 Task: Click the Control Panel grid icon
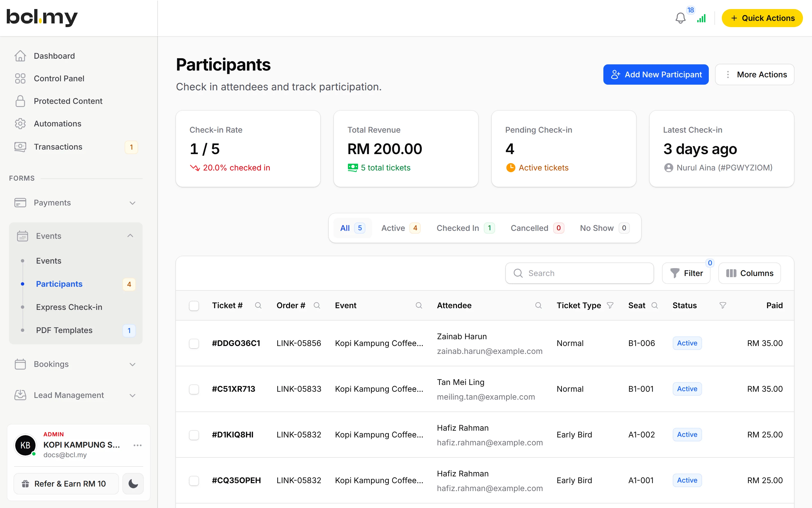pos(20,78)
